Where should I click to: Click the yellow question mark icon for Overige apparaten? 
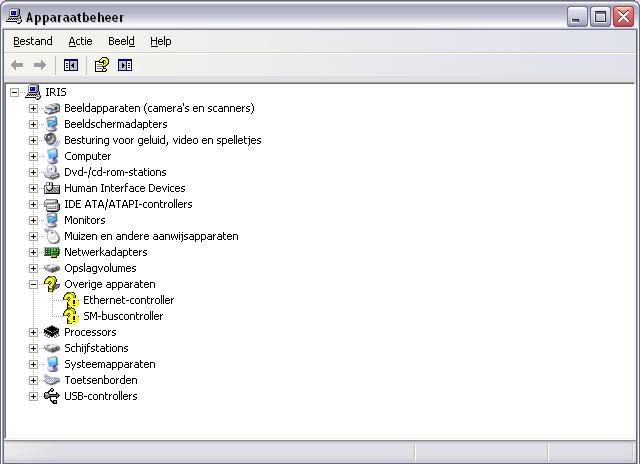point(52,284)
